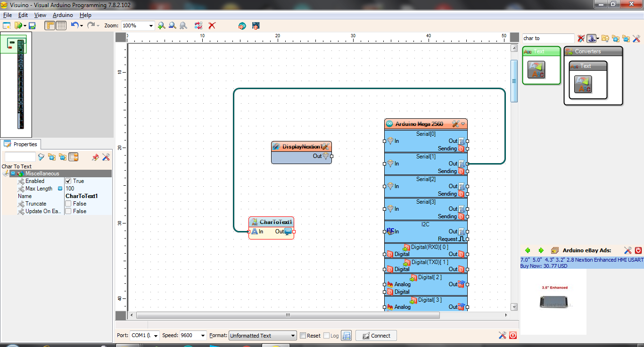Click the horizontal canvas scrollbar thumb

[x=288, y=315]
